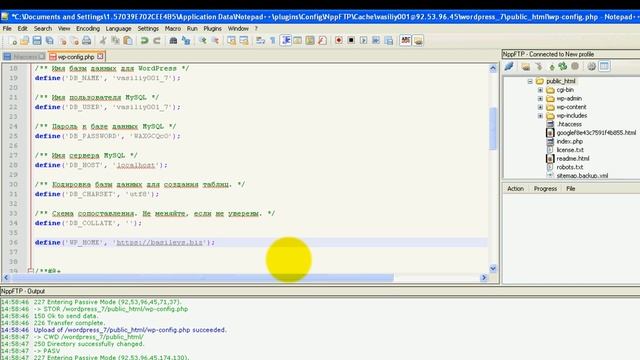This screenshot has width=640, height=360.
Task: Click NppFTP upload file green arrow icon
Action: coord(552,66)
